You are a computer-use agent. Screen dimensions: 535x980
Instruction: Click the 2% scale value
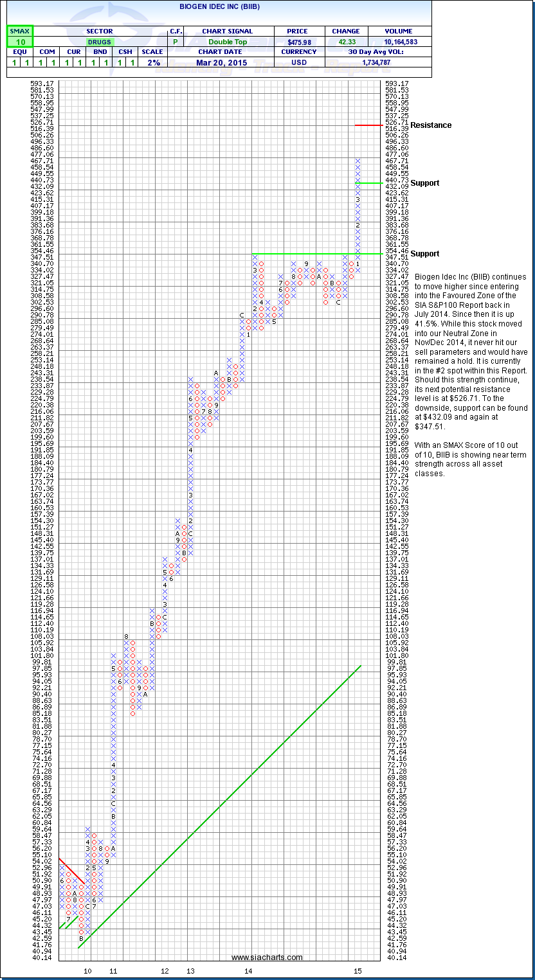tap(152, 62)
